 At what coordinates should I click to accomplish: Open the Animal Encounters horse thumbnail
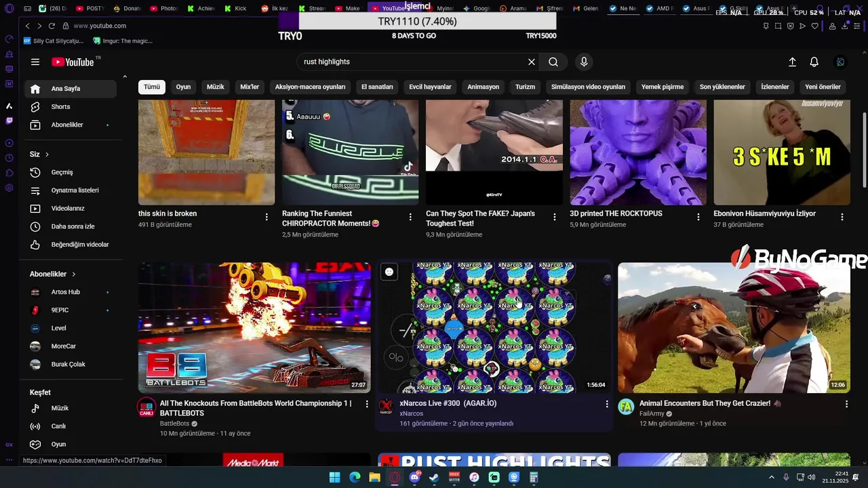734,327
